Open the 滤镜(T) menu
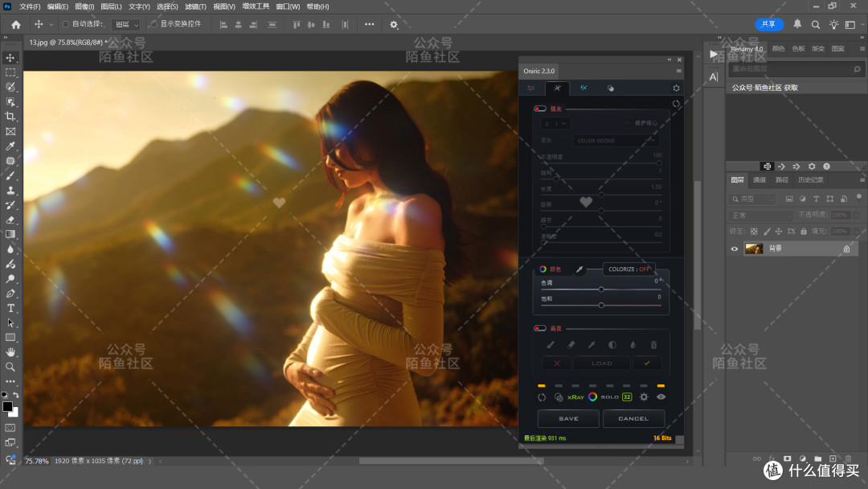The width and height of the screenshot is (868, 489). point(196,6)
